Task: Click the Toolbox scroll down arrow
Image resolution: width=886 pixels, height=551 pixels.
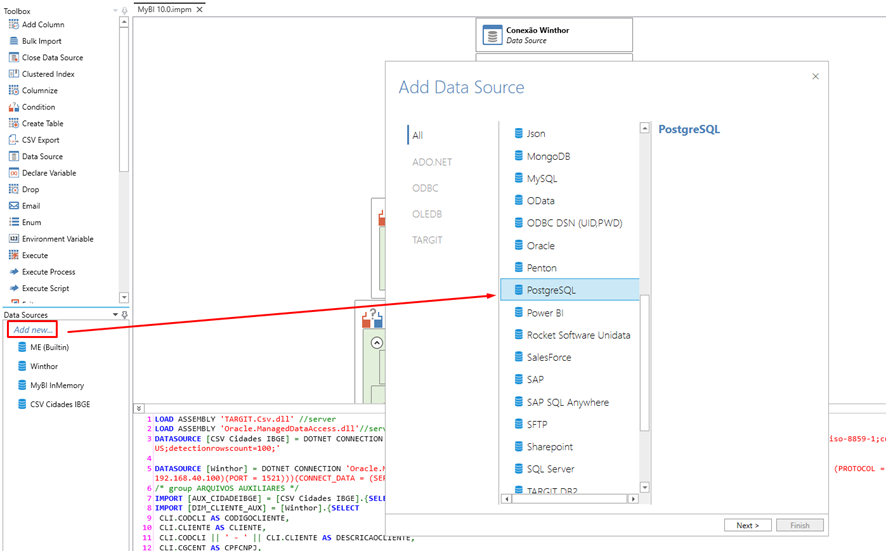Action: (x=124, y=297)
